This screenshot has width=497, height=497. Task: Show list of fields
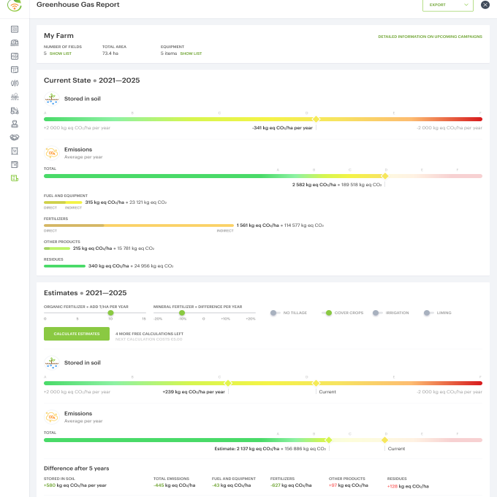61,53
